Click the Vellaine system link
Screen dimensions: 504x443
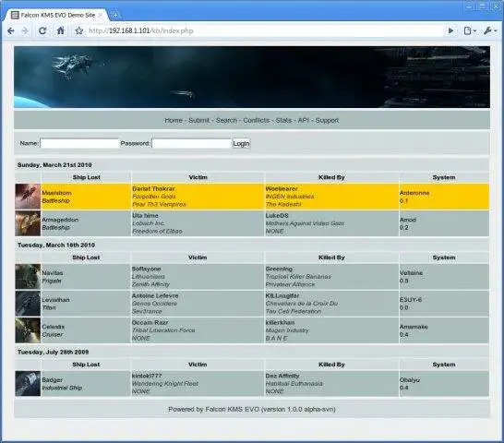coord(411,273)
